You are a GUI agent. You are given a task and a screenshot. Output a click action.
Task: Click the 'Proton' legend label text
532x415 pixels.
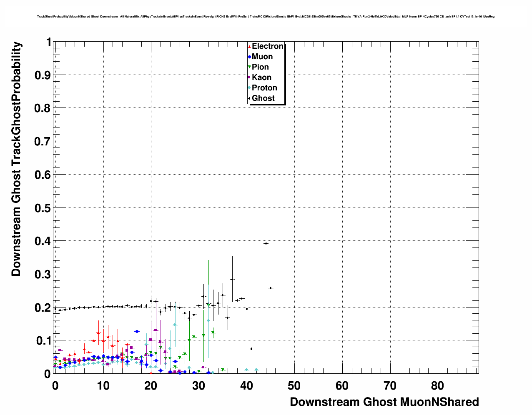(264, 88)
